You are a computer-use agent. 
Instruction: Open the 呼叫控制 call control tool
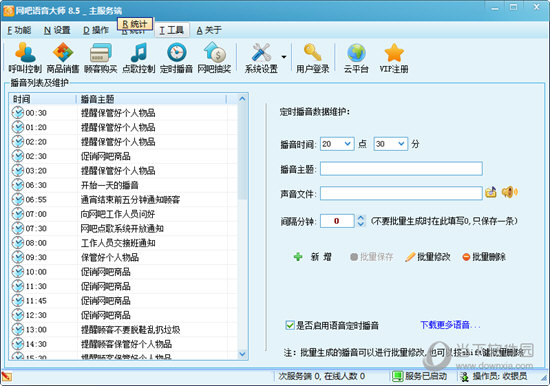coord(25,58)
